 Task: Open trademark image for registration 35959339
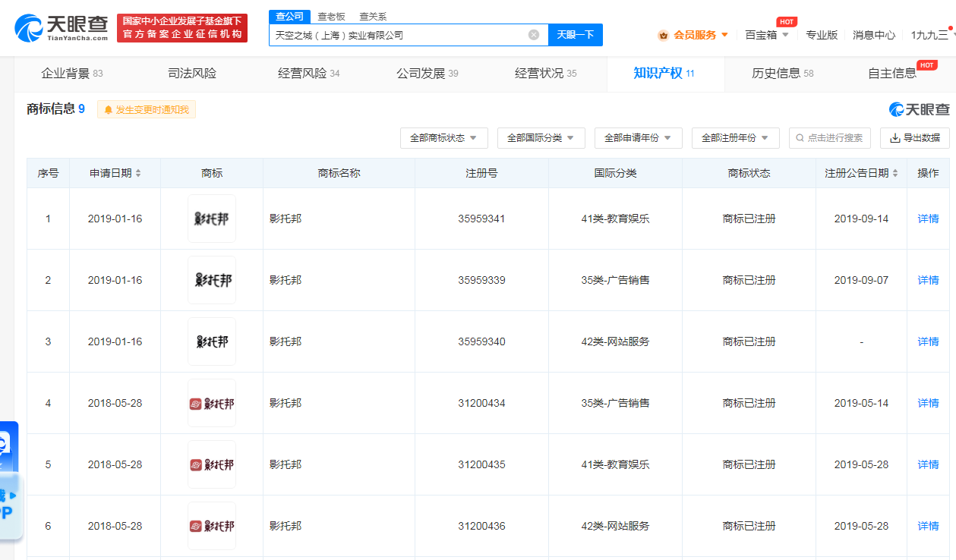pos(212,280)
